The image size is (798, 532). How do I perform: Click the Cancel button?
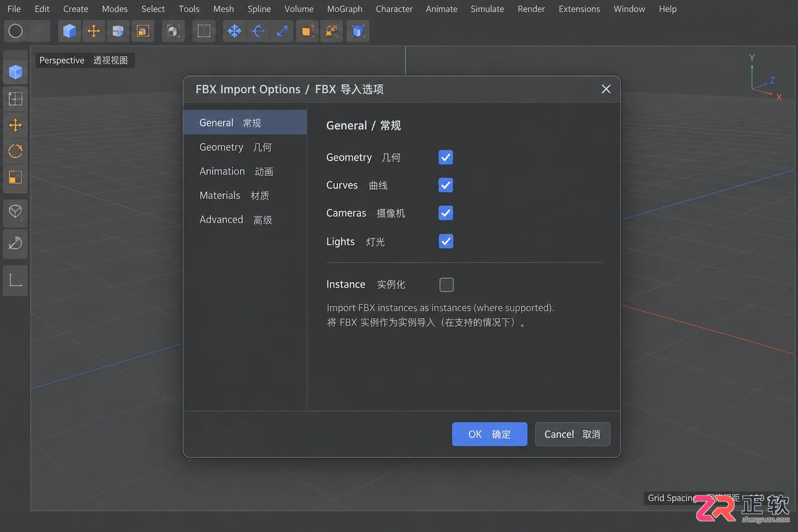coord(572,434)
